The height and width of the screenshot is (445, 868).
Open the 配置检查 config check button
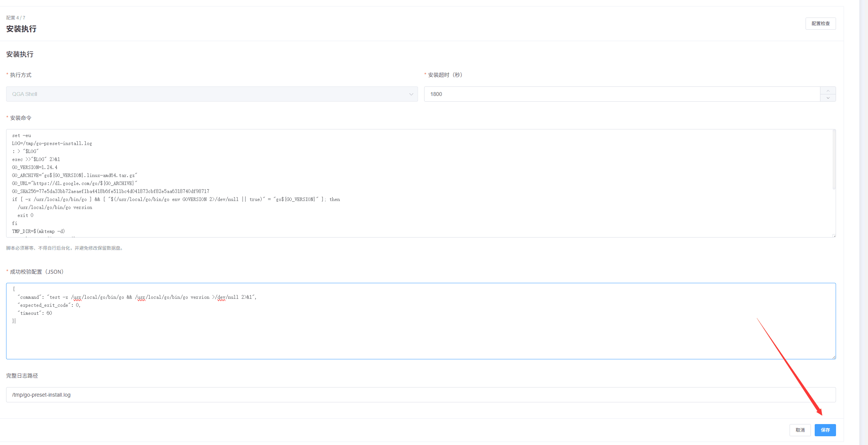820,24
